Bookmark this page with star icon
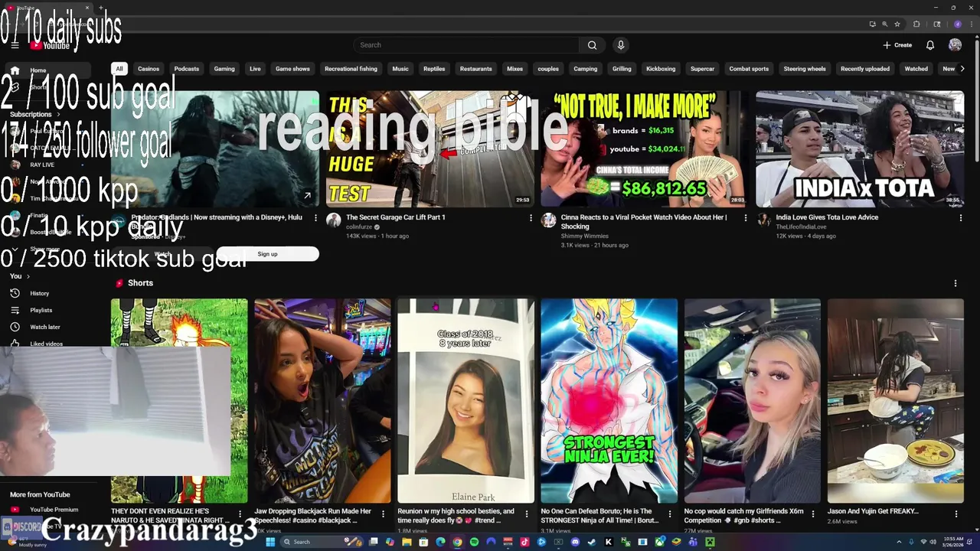Image resolution: width=980 pixels, height=551 pixels. 897,24
